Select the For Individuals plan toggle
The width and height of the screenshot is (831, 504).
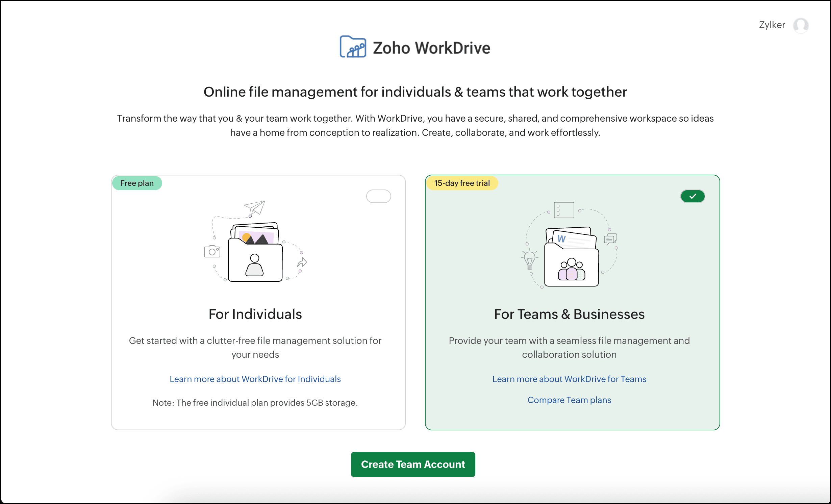coord(378,196)
